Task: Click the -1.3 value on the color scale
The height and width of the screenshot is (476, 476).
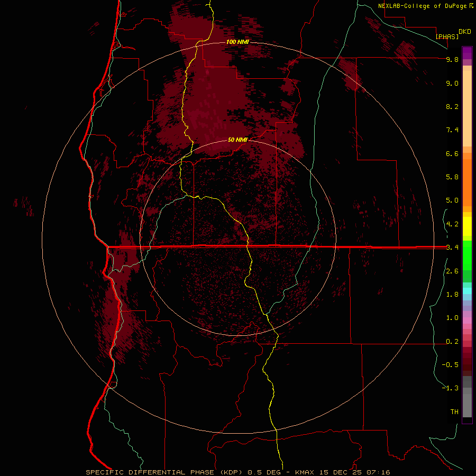Action: (450, 388)
